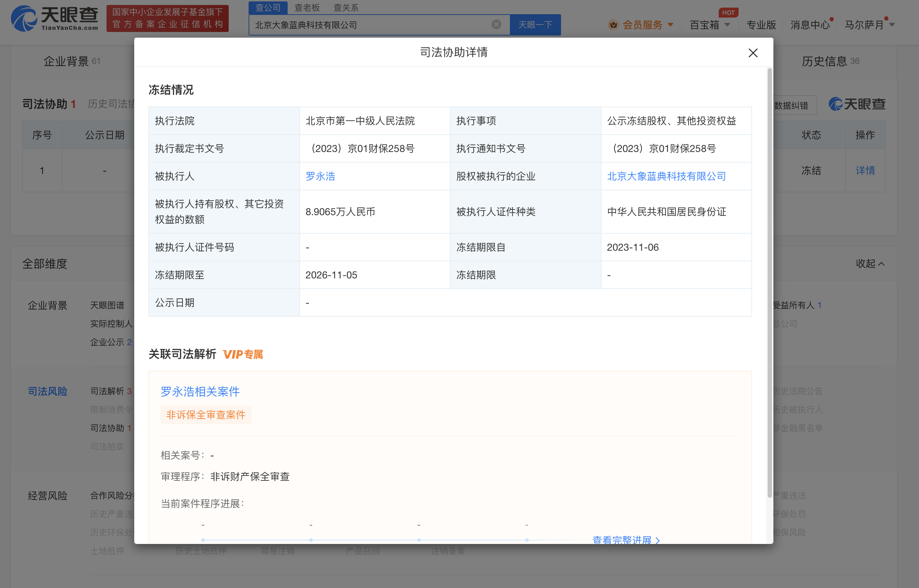Open the 企业背景 section tab
This screenshot has width=919, height=588.
(x=72, y=61)
